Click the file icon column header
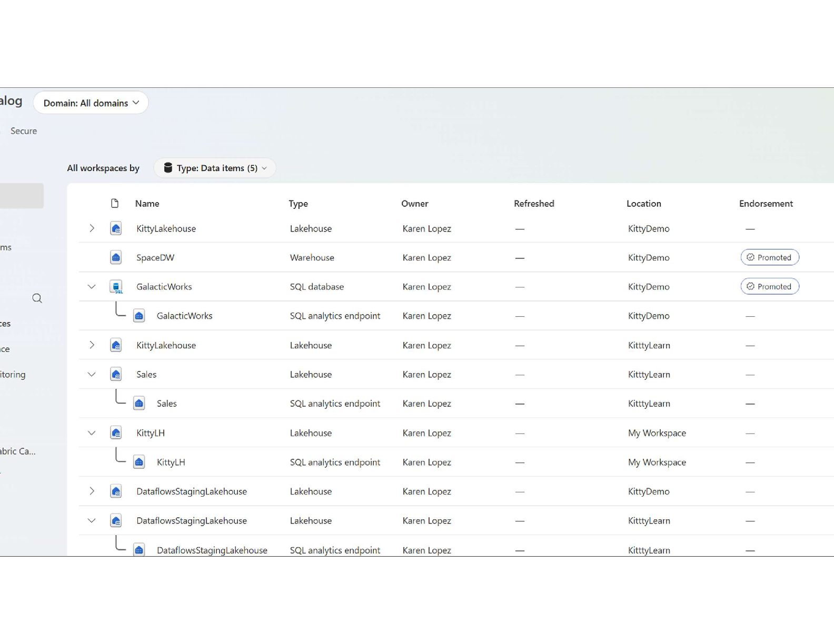Screen dimensions: 834x644 [x=115, y=203]
